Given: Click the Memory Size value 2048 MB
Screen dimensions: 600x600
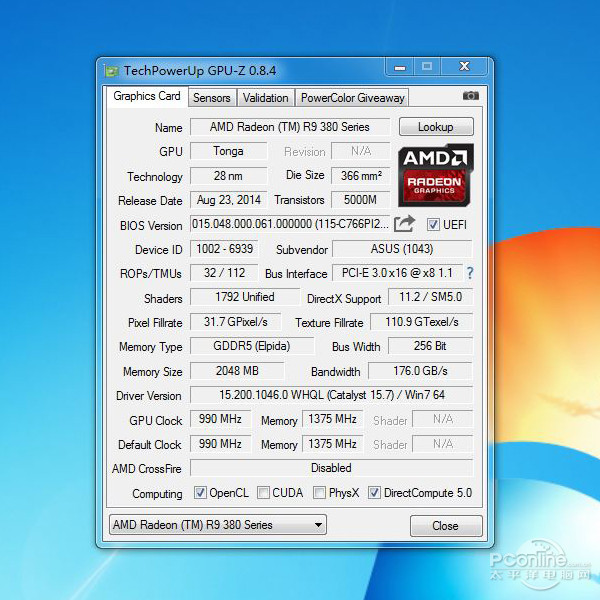Looking at the screenshot, I should pos(237,371).
